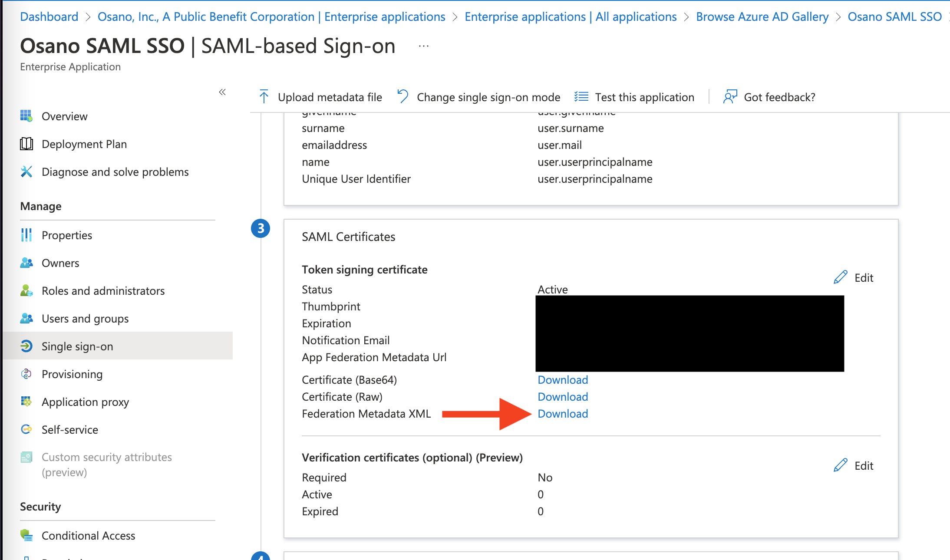
Task: Open the ellipsis menu beside page title
Action: [x=423, y=46]
